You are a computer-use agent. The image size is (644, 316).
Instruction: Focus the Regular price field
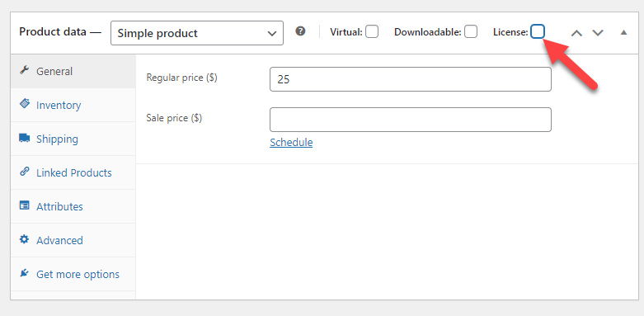(411, 79)
